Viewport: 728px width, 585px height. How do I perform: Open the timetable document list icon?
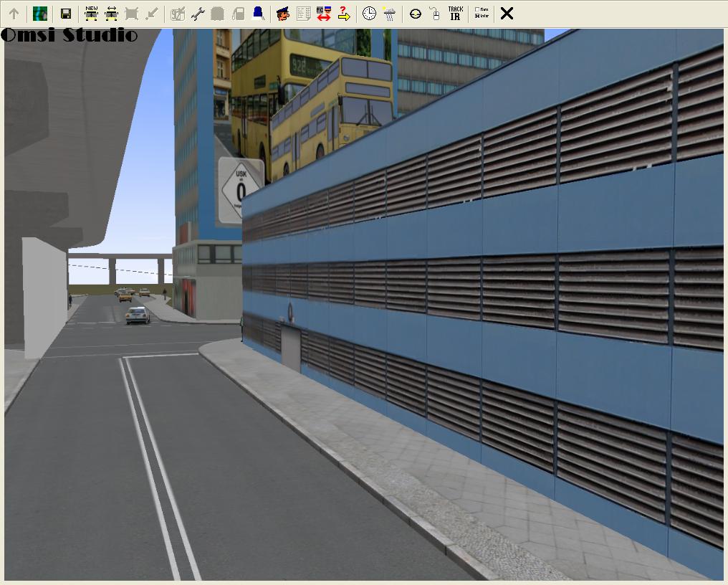304,14
